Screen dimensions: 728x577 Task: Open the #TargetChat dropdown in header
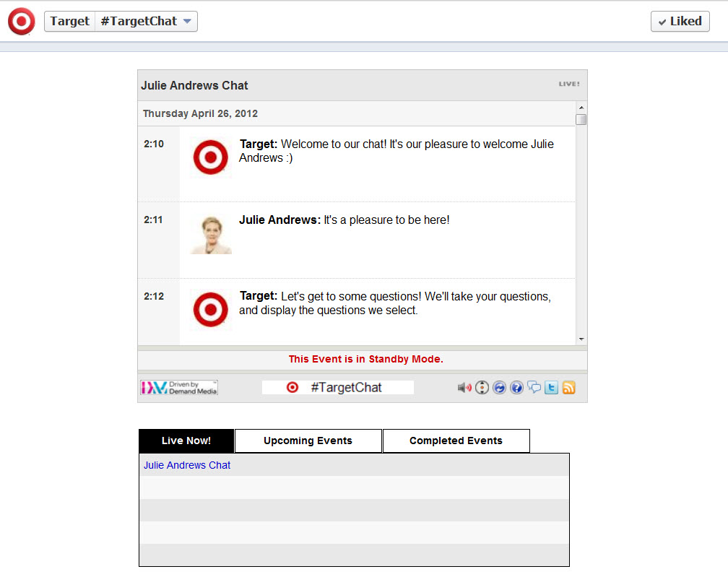[146, 22]
